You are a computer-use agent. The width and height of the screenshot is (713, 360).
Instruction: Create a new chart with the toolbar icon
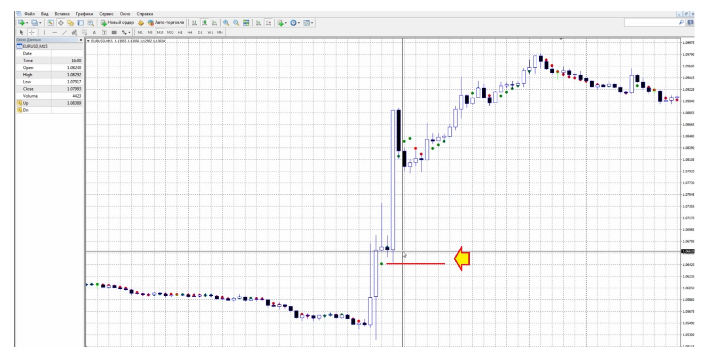pyautogui.click(x=21, y=23)
